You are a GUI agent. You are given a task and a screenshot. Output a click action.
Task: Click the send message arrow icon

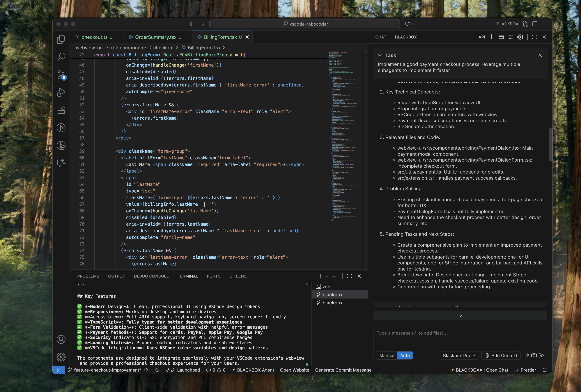[542, 355]
